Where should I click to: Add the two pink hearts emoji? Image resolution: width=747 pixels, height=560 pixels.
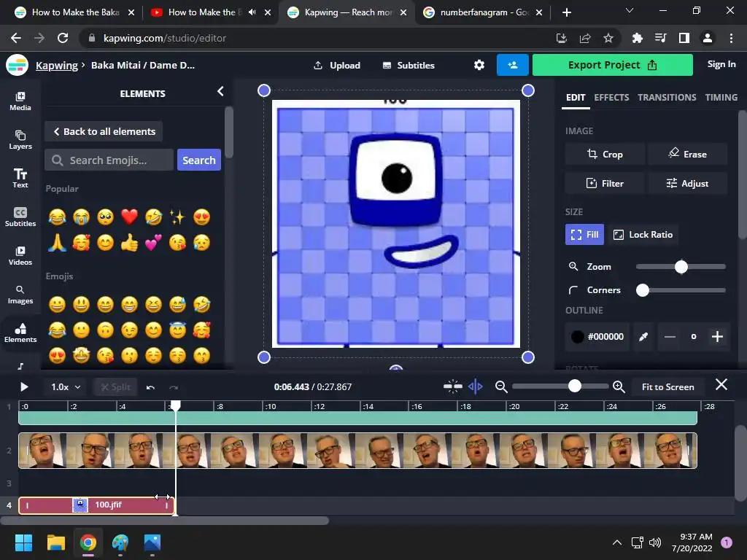tap(153, 243)
